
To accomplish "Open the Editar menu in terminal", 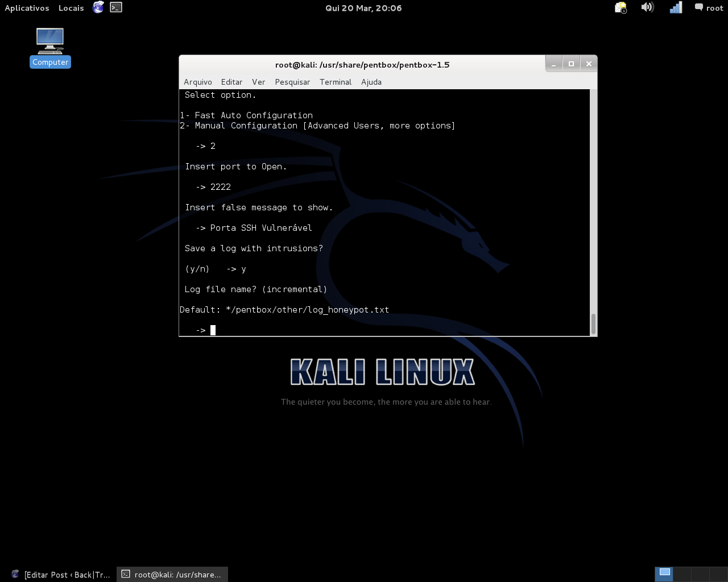I will click(x=231, y=82).
